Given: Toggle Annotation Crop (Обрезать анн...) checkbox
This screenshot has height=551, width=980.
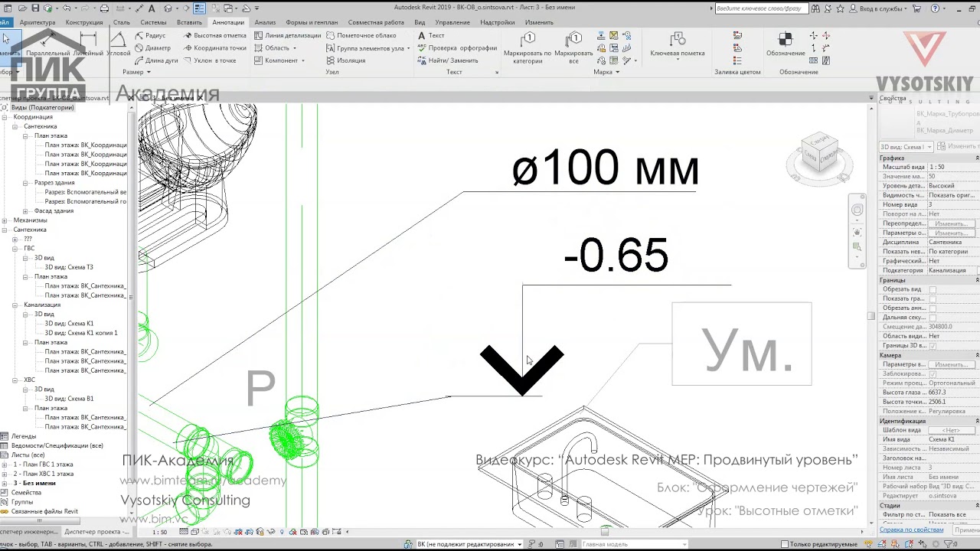Looking at the screenshot, I should 933,308.
